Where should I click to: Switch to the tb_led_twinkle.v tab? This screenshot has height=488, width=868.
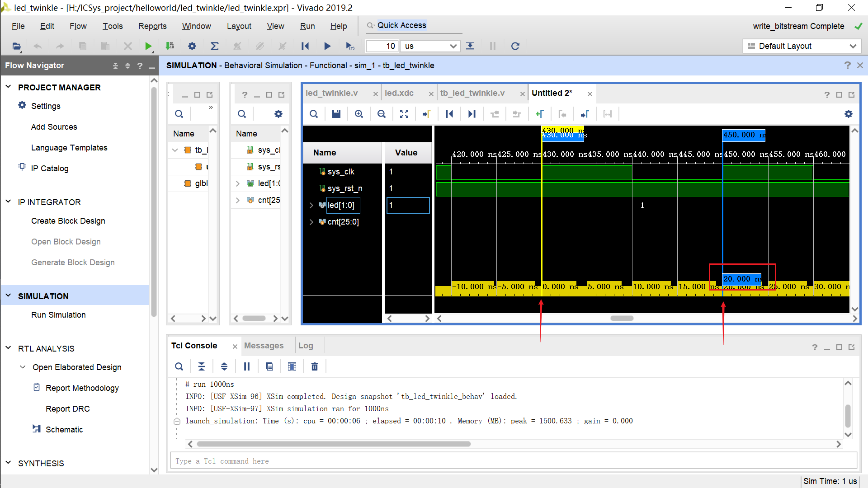472,93
